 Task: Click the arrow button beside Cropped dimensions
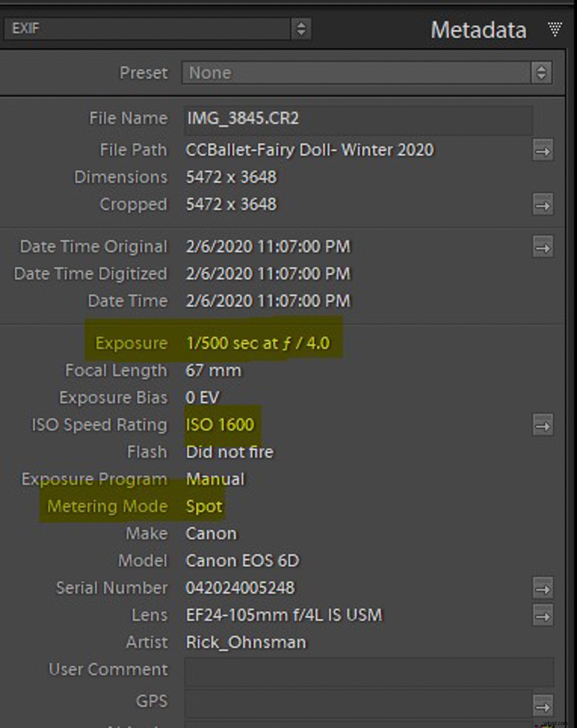pos(543,205)
